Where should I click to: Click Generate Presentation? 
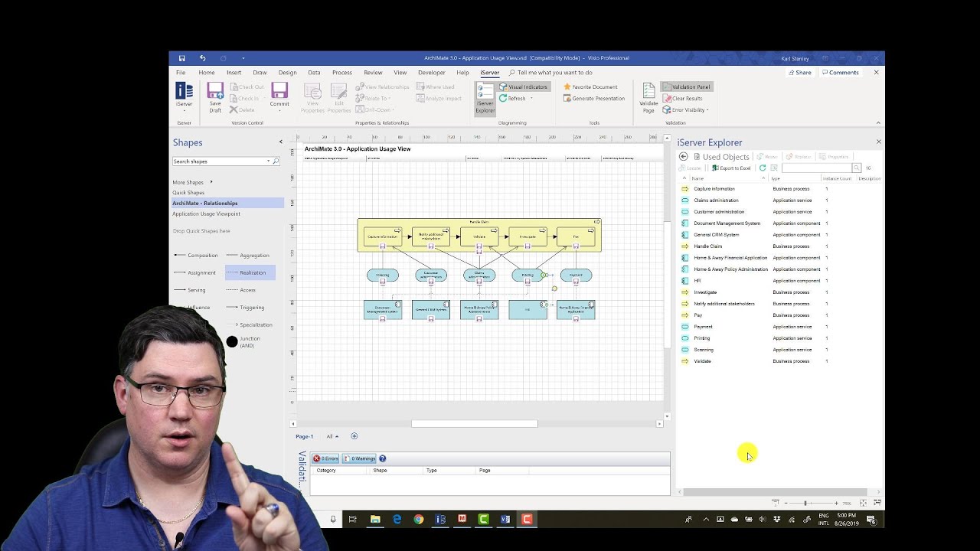(x=594, y=98)
